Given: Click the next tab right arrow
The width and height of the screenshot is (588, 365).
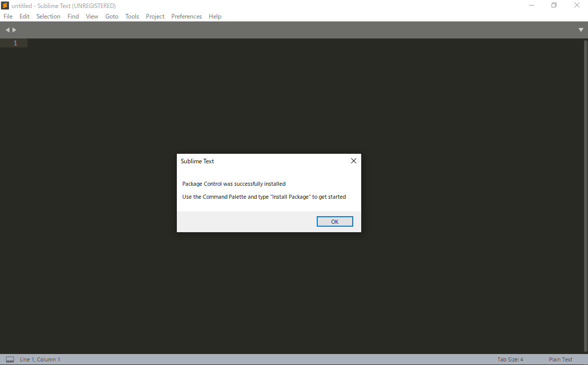Looking at the screenshot, I should [14, 30].
